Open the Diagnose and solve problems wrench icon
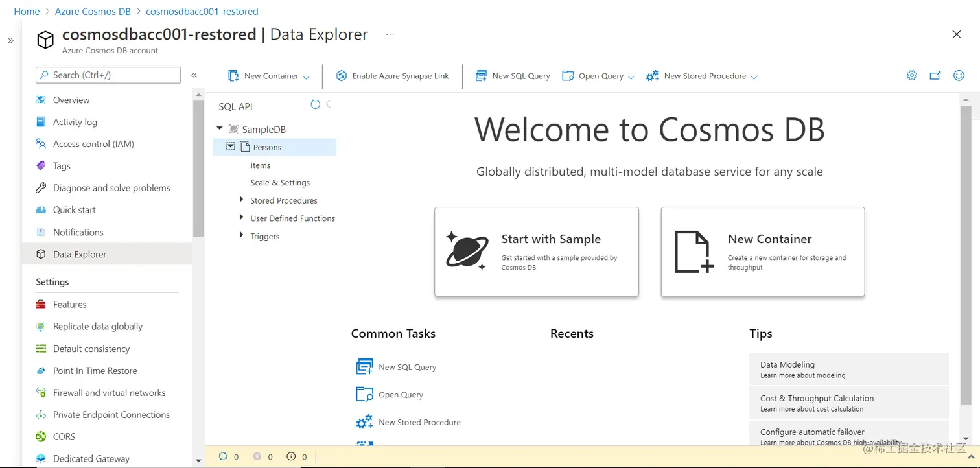980x468 pixels. [41, 188]
